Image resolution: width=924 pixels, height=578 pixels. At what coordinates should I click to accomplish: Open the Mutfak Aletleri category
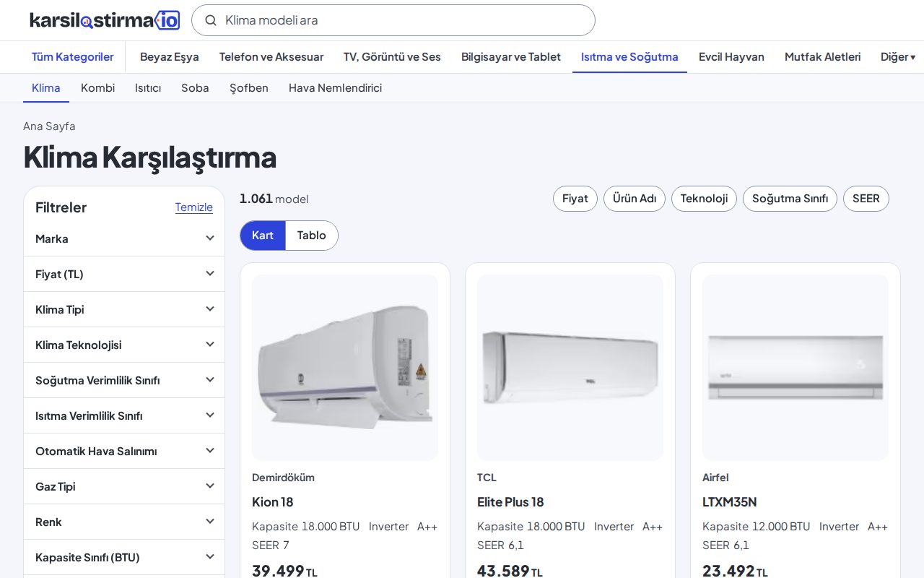[823, 56]
